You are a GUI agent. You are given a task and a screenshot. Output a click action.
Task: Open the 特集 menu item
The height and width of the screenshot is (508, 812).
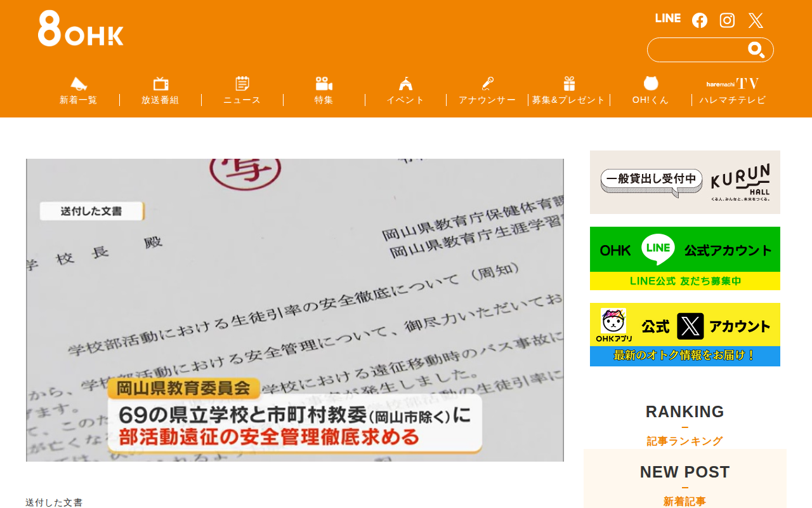pos(324,100)
